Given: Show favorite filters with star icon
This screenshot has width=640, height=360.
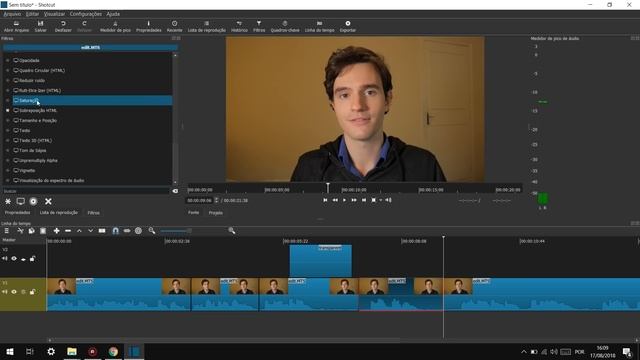Looking at the screenshot, I should click(8, 201).
